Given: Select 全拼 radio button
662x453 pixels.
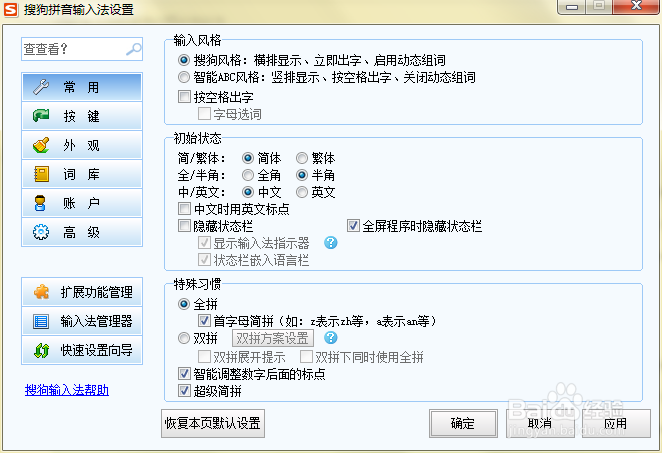Looking at the screenshot, I should pyautogui.click(x=184, y=304).
